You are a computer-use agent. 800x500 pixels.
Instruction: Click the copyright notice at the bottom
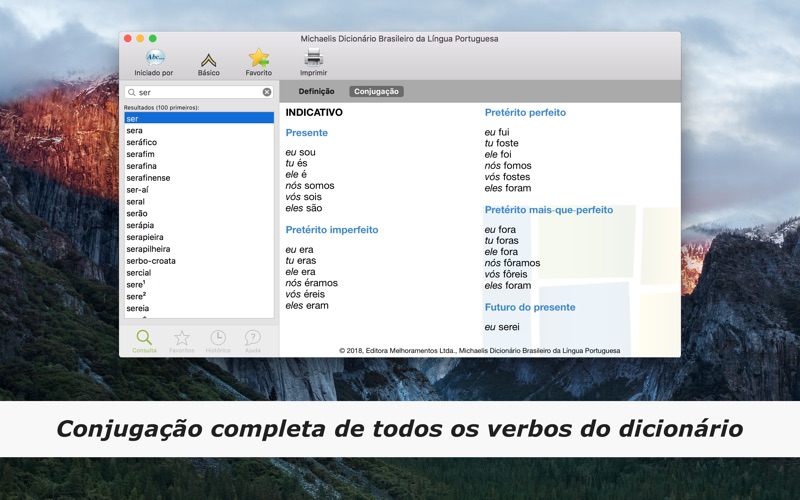(480, 351)
